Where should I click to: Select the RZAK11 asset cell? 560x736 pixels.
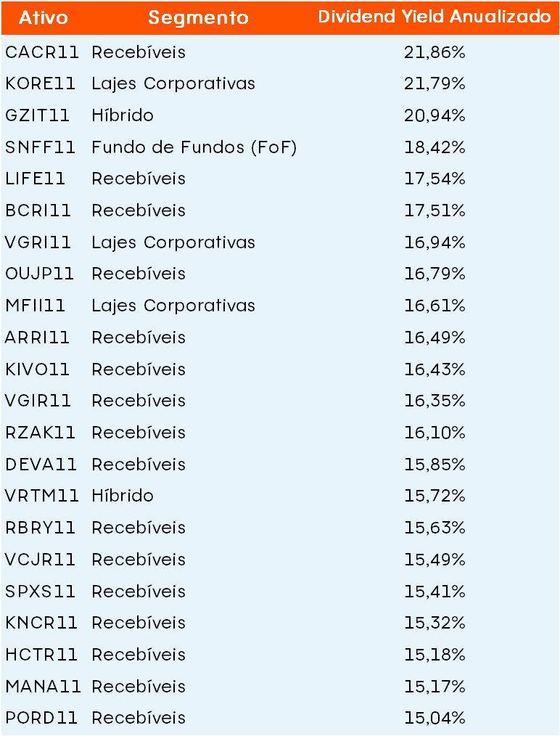click(x=41, y=433)
